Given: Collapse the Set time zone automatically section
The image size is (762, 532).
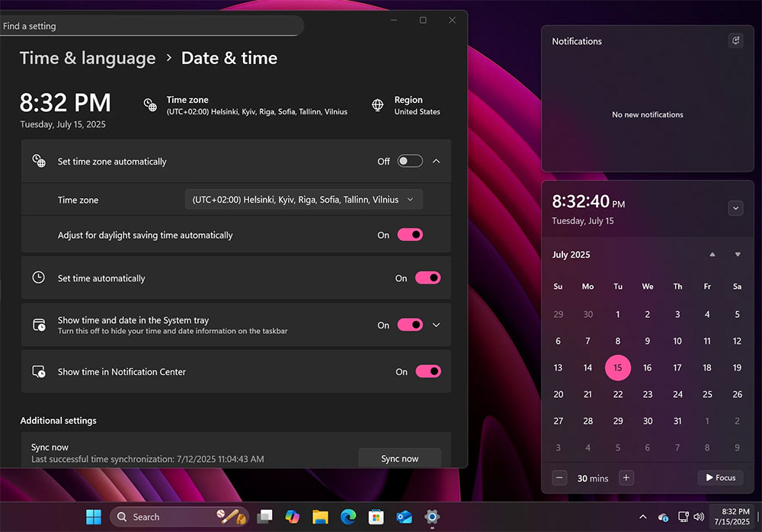Looking at the screenshot, I should point(437,161).
